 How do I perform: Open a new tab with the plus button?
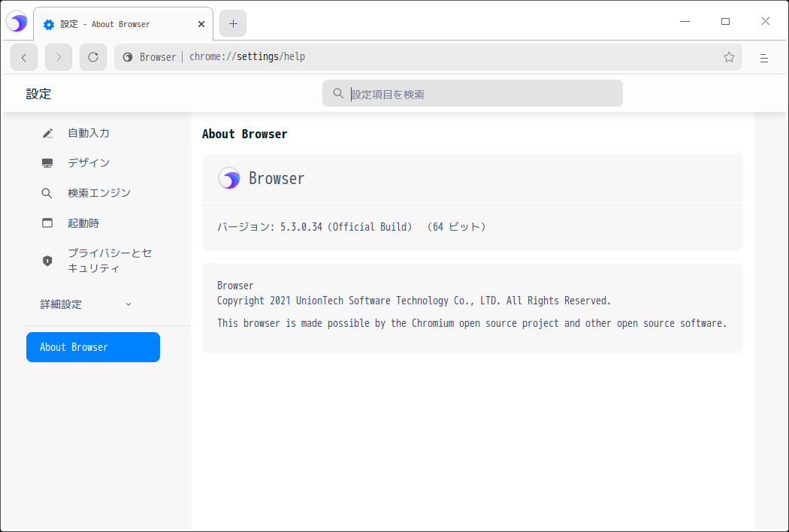[233, 23]
